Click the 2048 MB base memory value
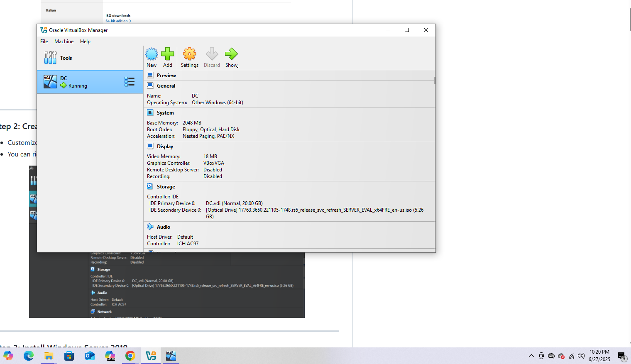631x364 pixels. [192, 123]
